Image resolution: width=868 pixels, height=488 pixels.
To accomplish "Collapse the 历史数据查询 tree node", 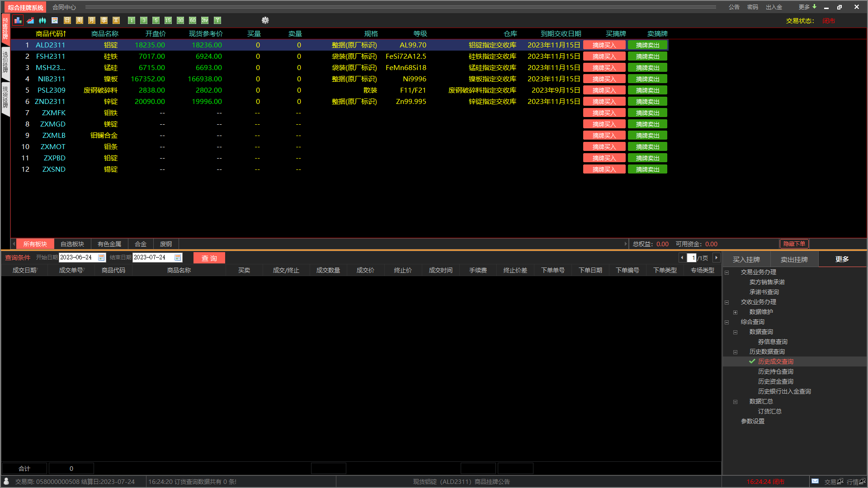I will click(736, 352).
